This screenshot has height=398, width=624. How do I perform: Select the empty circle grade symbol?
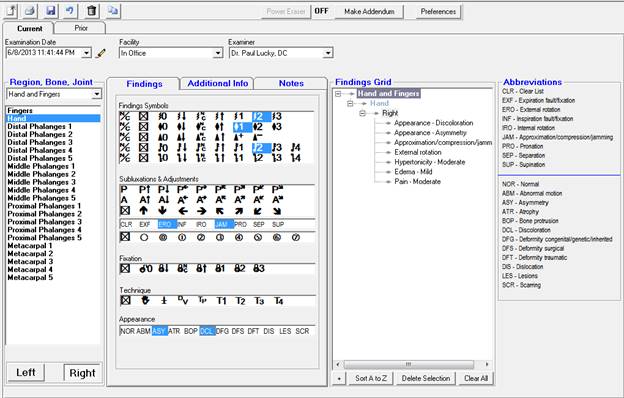tap(144, 238)
